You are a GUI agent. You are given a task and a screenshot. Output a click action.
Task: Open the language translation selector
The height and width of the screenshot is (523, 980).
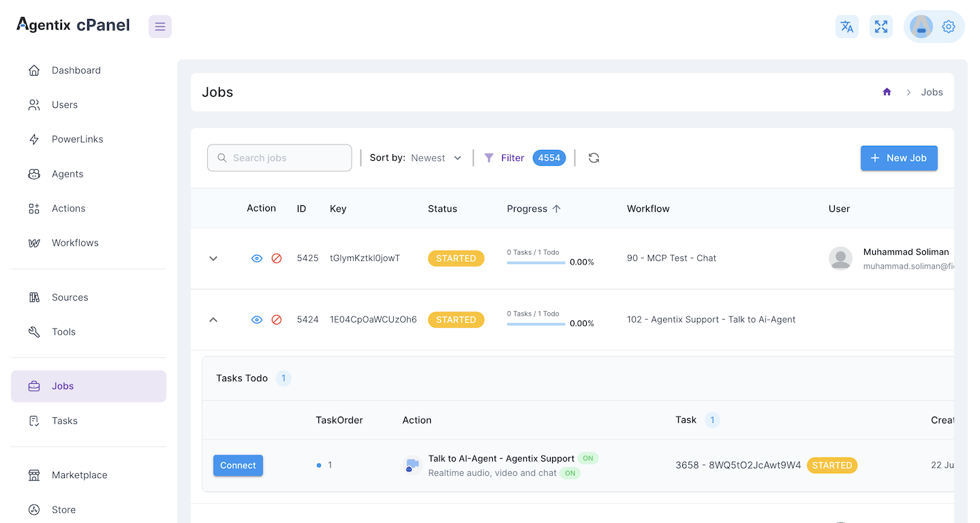[x=846, y=26]
